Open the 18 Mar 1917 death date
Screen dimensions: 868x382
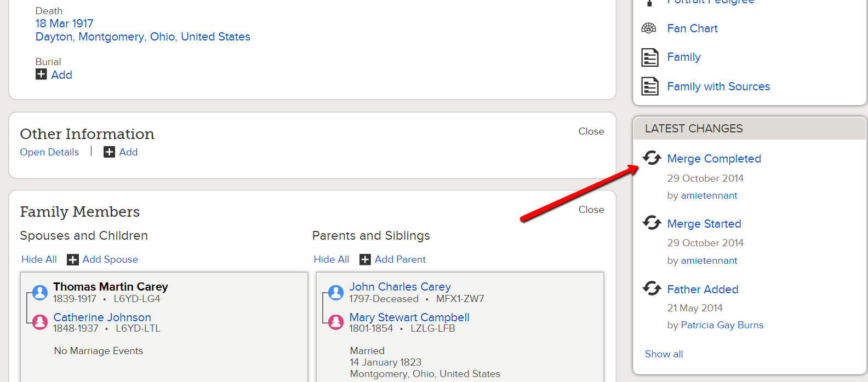pos(65,24)
